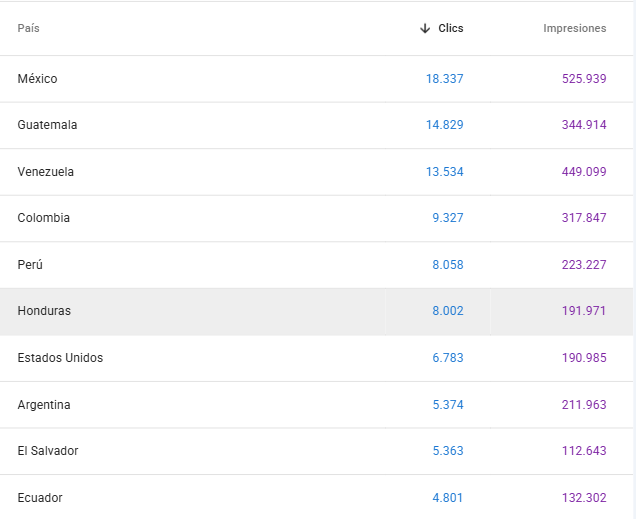Select the Argentina country row
Screen dimensions: 636x519
tap(316, 405)
